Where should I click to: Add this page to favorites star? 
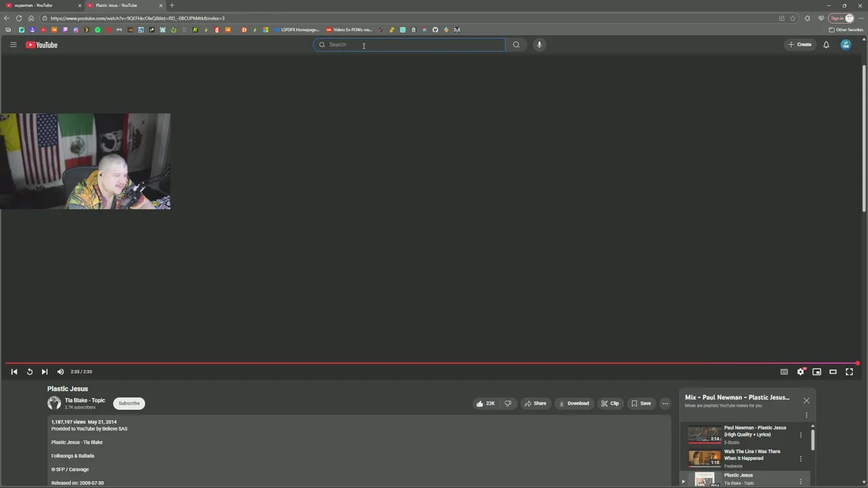tap(793, 18)
